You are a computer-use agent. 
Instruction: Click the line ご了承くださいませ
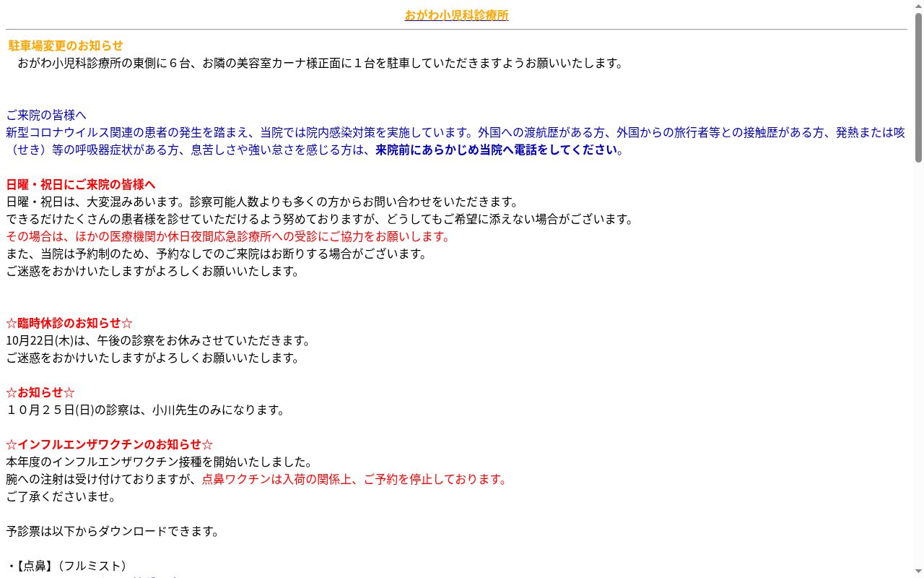coord(61,496)
